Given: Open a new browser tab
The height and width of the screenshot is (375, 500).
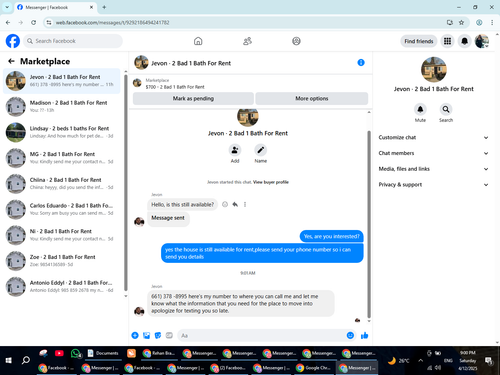Looking at the screenshot, I should (104, 7).
